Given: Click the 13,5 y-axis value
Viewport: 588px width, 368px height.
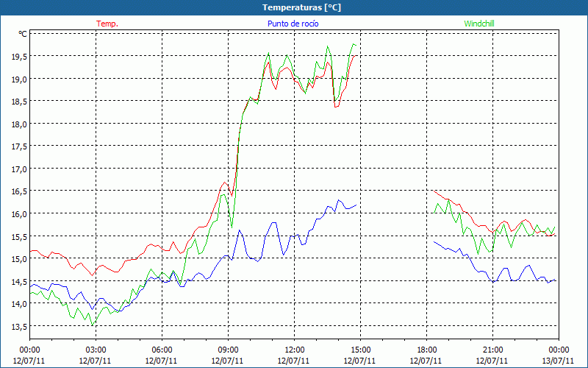Looking at the screenshot, I should [x=20, y=327].
